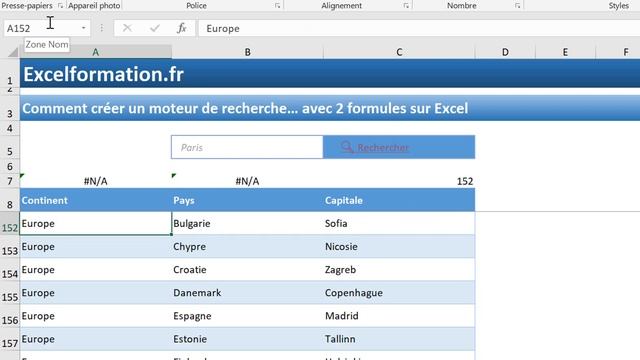Click the formula bar options dots handle
Viewport: 640px width, 360px height.
pyautogui.click(x=102, y=28)
